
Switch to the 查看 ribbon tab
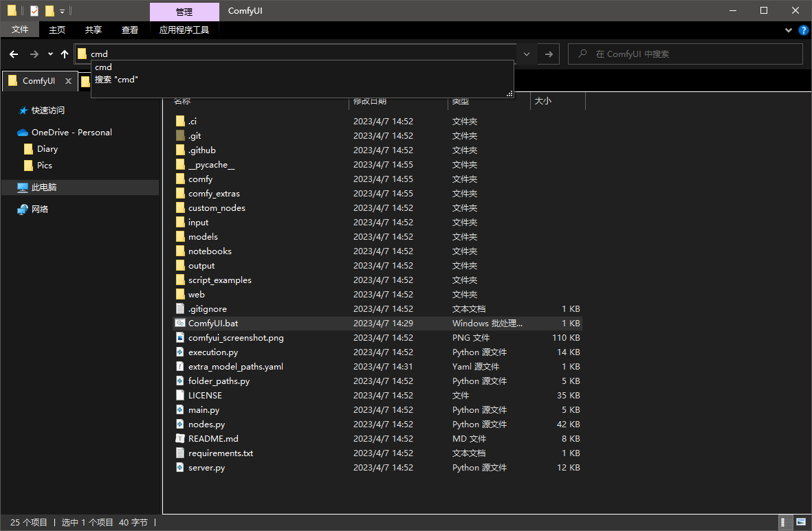[x=129, y=30]
